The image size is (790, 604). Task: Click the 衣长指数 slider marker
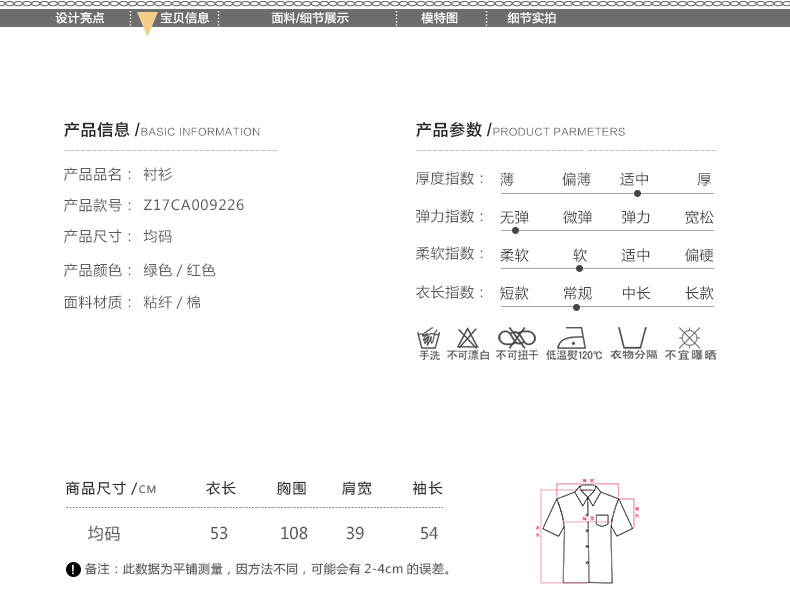(577, 307)
